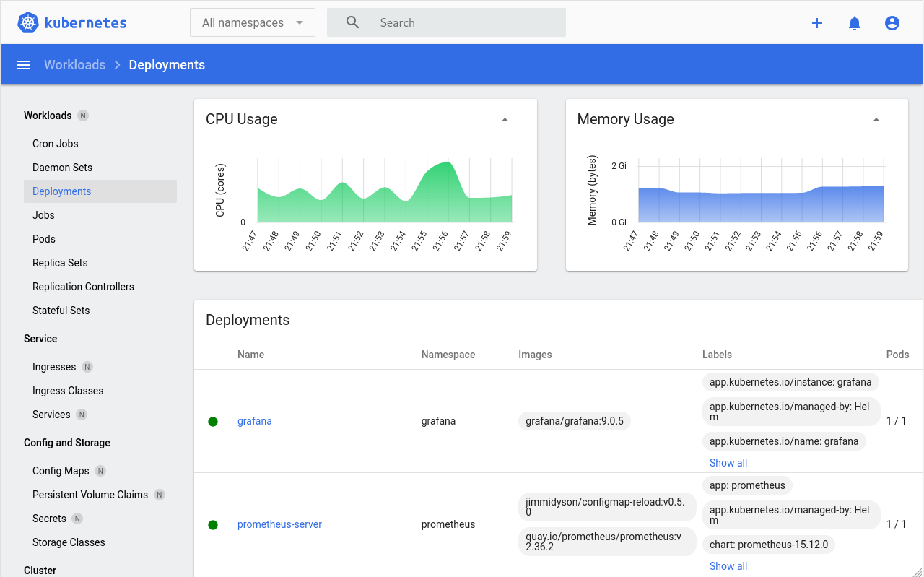The height and width of the screenshot is (577, 924).
Task: Open Ingresses in sidebar
Action: coord(54,367)
